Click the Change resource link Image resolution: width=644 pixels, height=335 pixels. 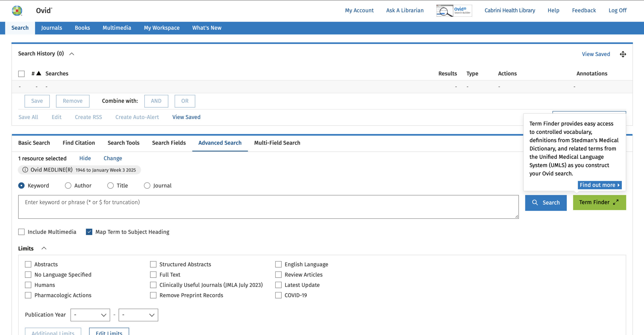click(x=113, y=158)
